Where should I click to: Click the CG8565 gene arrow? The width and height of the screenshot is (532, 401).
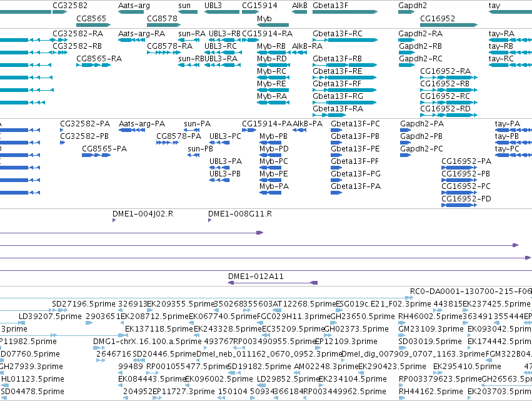click(94, 25)
